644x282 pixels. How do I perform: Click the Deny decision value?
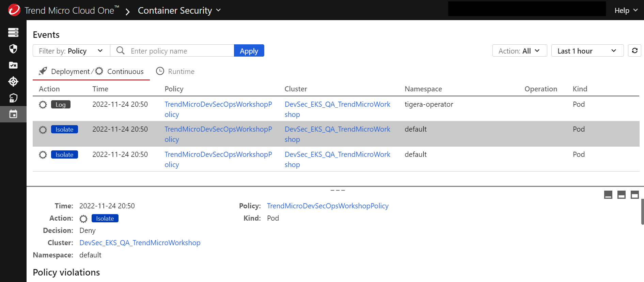[88, 230]
